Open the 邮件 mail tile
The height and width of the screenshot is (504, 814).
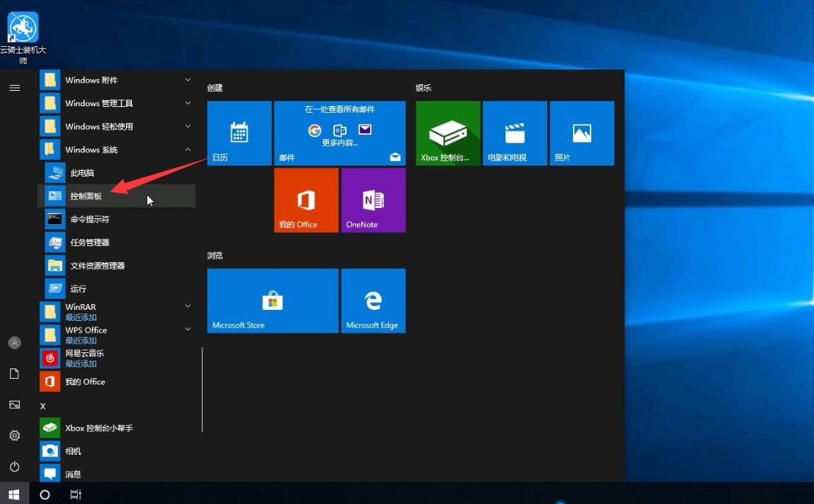point(339,133)
